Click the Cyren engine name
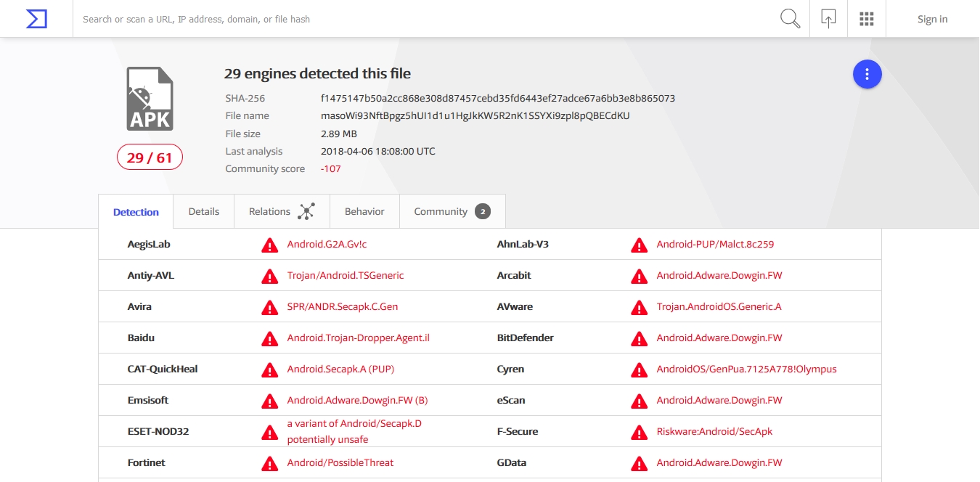Image resolution: width=980 pixels, height=482 pixels. (x=510, y=369)
